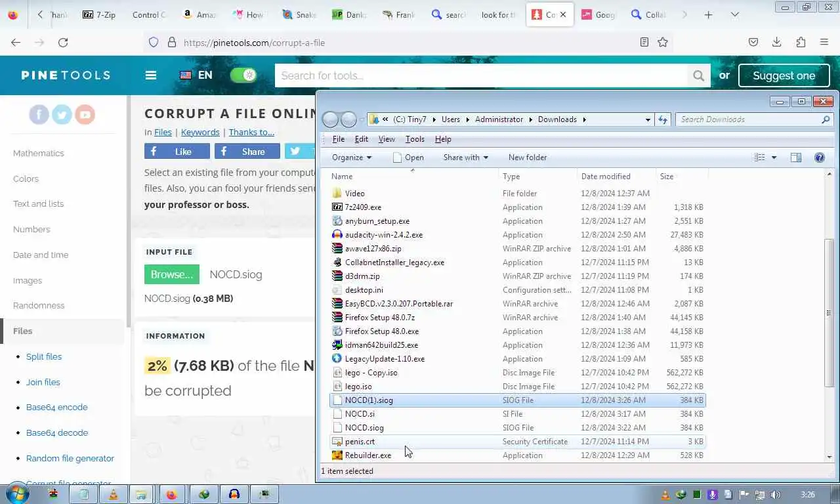Open the Share with dropdown
840x504 pixels.
pos(465,157)
